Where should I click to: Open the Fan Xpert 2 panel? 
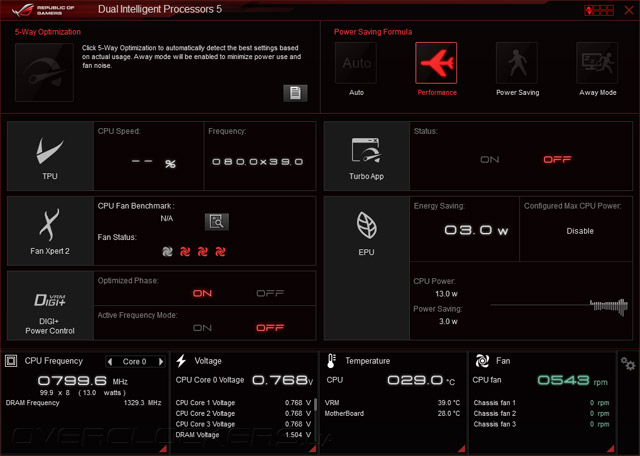50,231
